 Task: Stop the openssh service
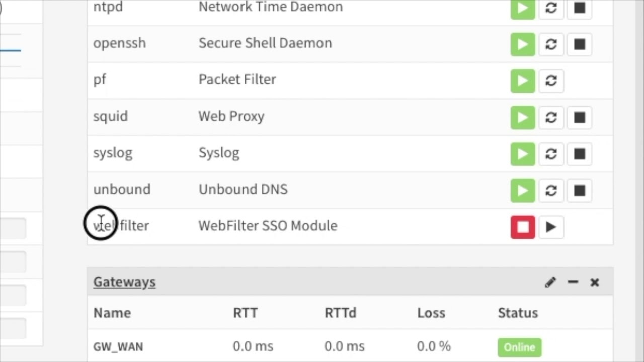click(579, 44)
